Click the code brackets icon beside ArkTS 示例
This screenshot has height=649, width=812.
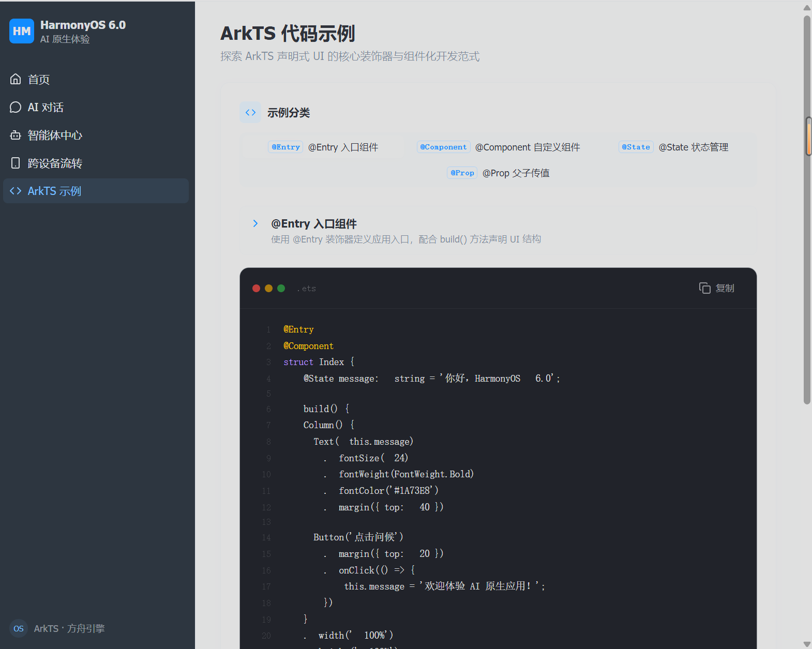(x=16, y=191)
